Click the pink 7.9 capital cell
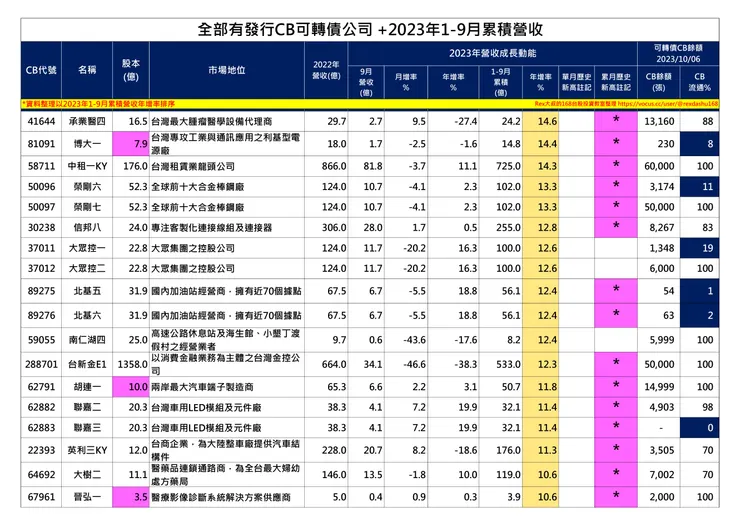This screenshot has height=523, width=740. tap(131, 143)
